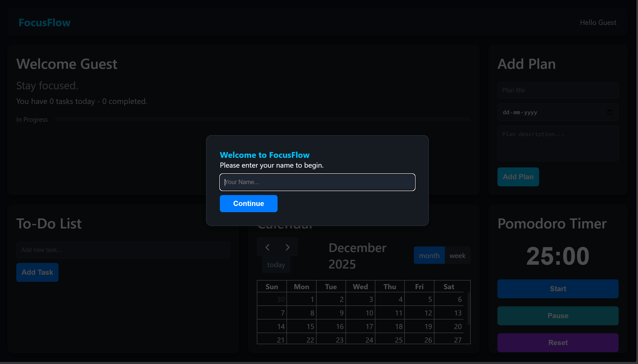
Task: Open the date picker calendar icon
Action: point(609,112)
